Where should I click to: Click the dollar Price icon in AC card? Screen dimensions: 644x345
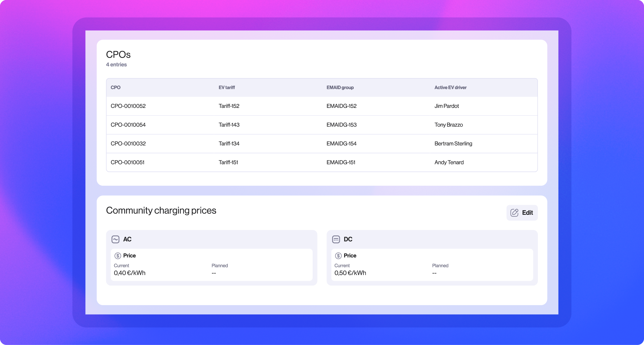tap(117, 255)
